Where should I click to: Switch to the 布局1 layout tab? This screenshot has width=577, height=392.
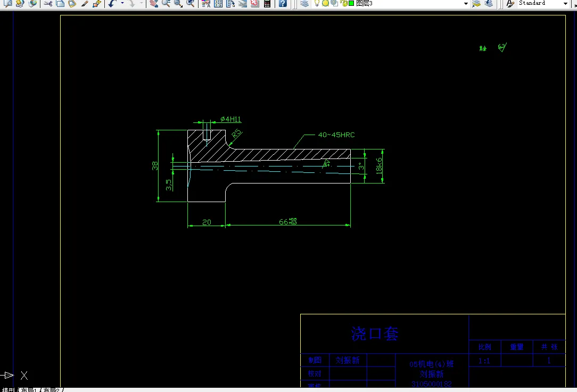(29, 390)
